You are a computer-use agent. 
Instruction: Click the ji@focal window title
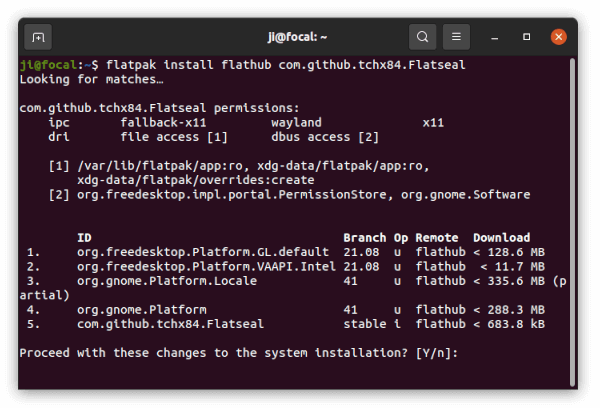297,37
